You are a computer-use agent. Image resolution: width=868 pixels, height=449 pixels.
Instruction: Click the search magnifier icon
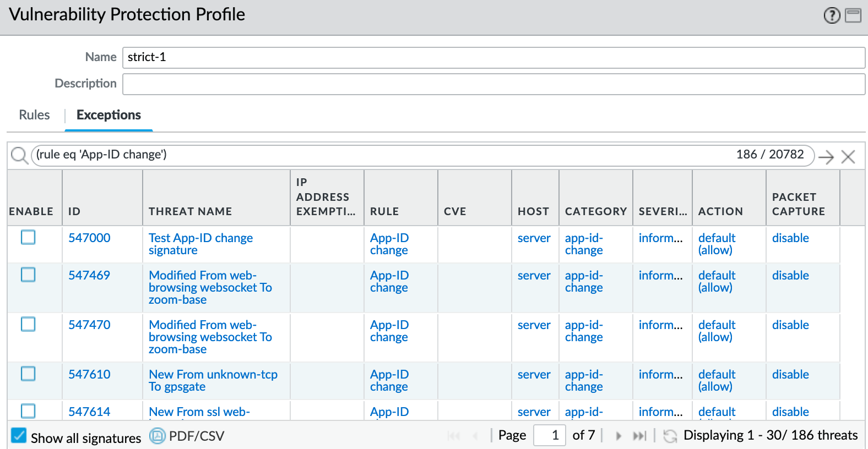[x=19, y=156]
